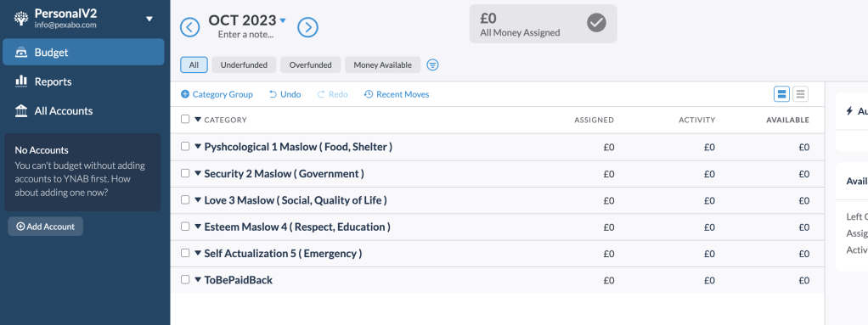The height and width of the screenshot is (325, 868).
Task: Click the Reports bar chart icon
Action: point(21,81)
